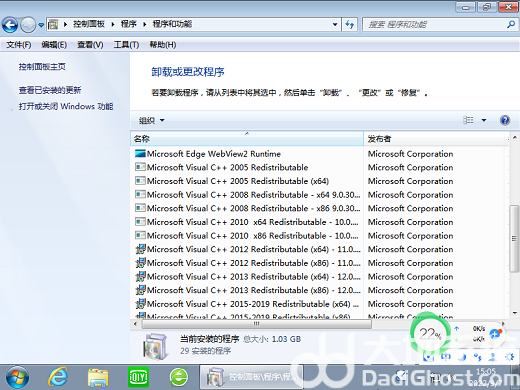Screen dimensions: 520x390
Task: Click the address bar refresh button
Action: 350,24
